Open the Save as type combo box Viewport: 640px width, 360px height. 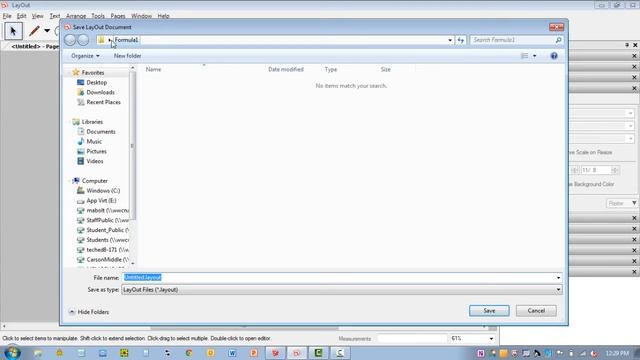tap(342, 290)
